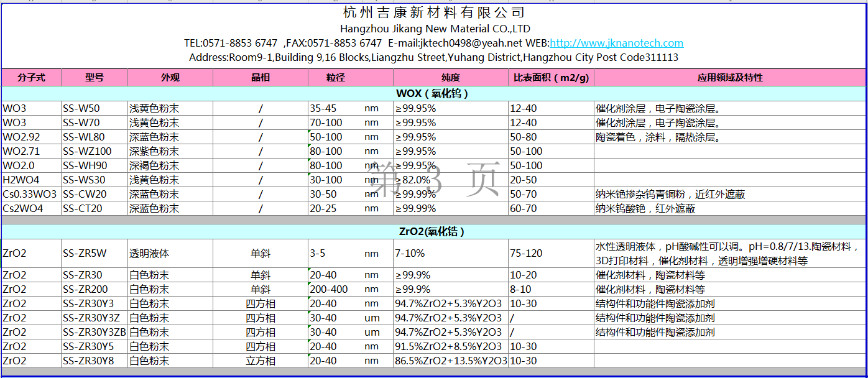Open the www.jknanotech.com website link

[x=617, y=43]
